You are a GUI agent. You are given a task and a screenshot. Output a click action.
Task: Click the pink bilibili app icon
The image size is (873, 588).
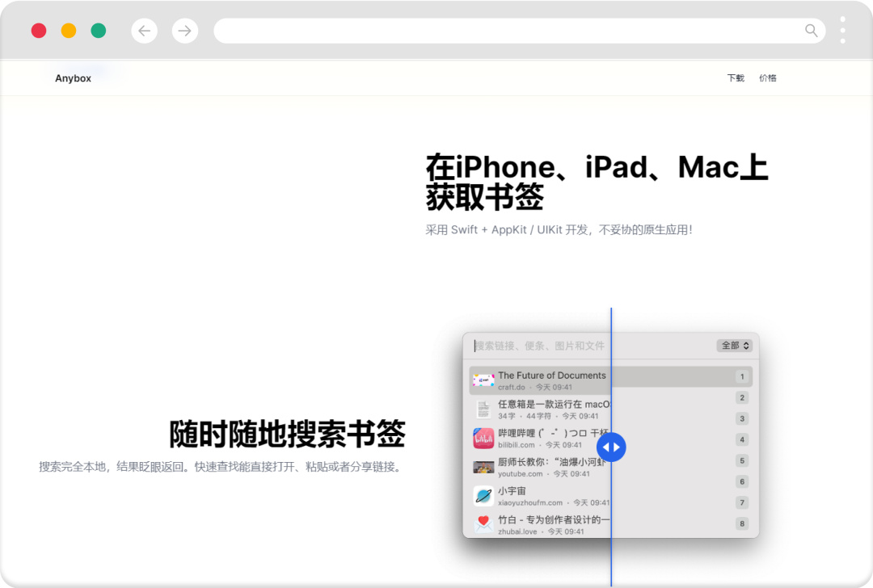(483, 439)
